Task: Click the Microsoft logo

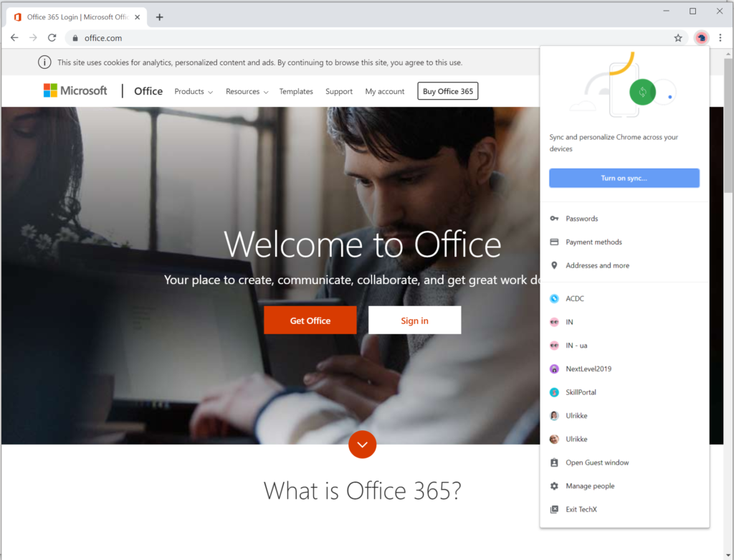Action: tap(75, 90)
